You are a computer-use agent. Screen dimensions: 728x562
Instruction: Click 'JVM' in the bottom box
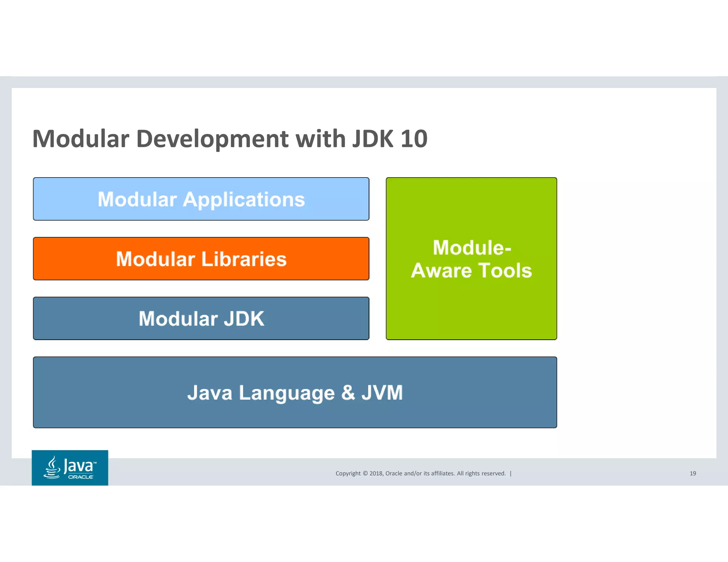coord(382,393)
